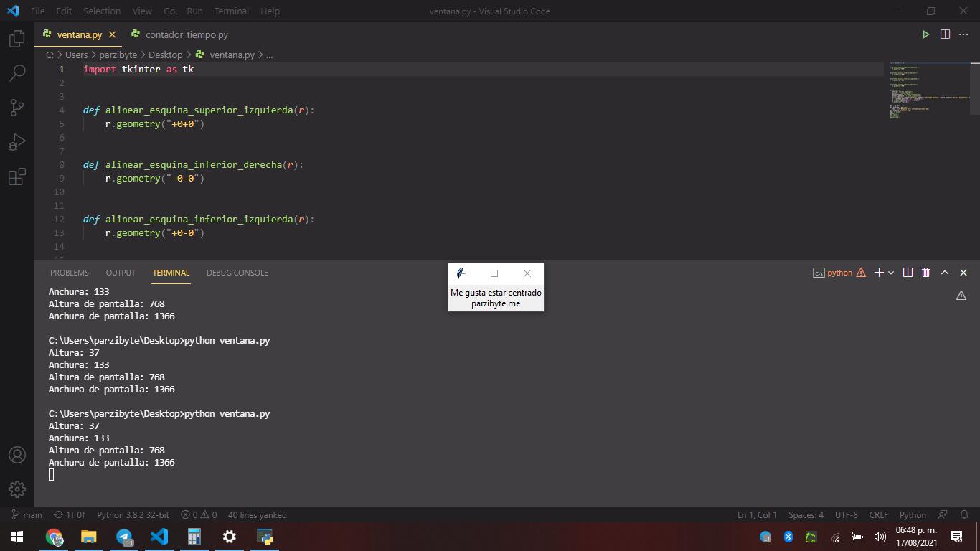Change end of line via CRLF
This screenshot has width=980, height=551.
point(878,514)
